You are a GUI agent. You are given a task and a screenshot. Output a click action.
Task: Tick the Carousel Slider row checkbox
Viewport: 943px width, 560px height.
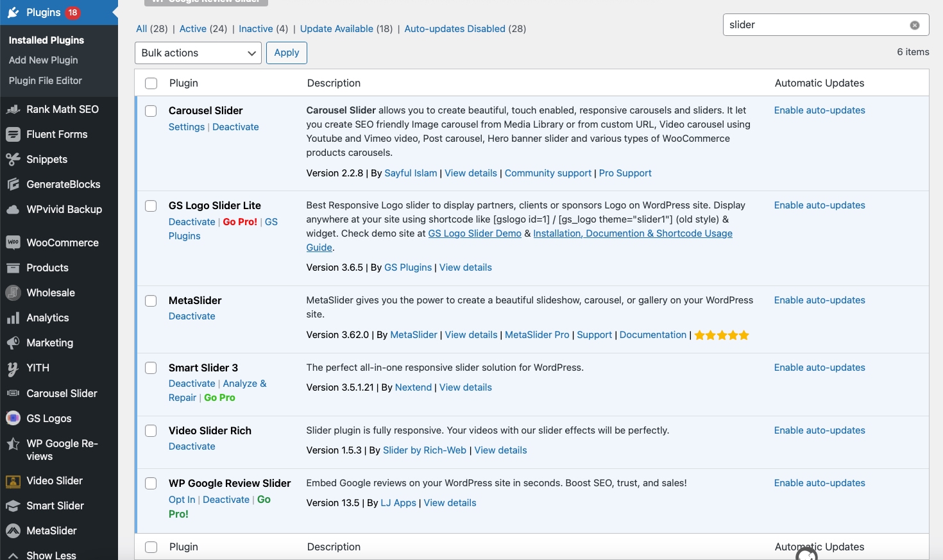[x=151, y=110]
